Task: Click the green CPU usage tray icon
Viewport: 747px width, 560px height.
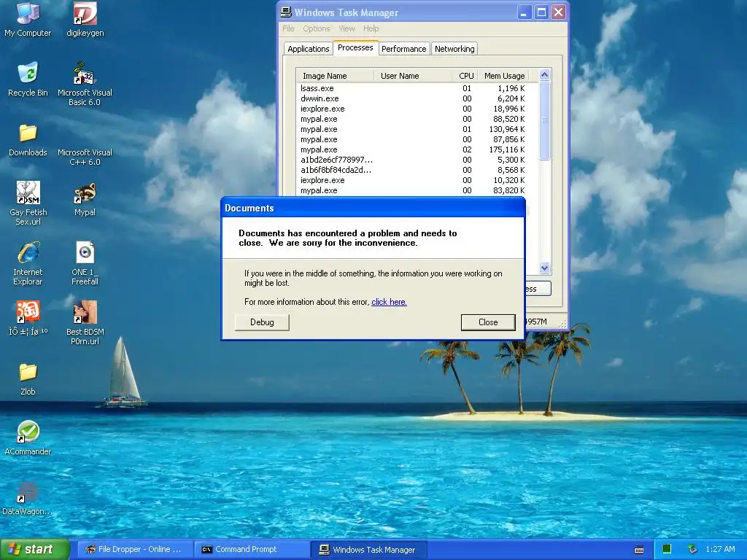Action: tap(667, 549)
